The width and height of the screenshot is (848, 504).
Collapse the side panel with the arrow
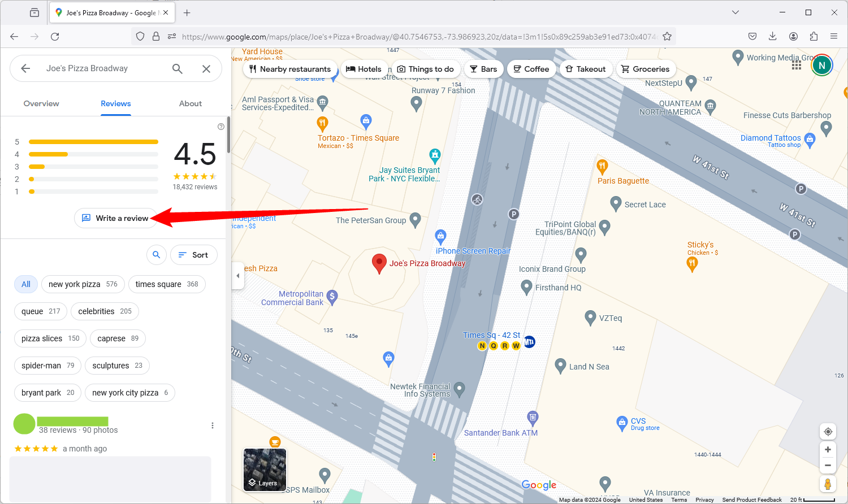[237, 276]
